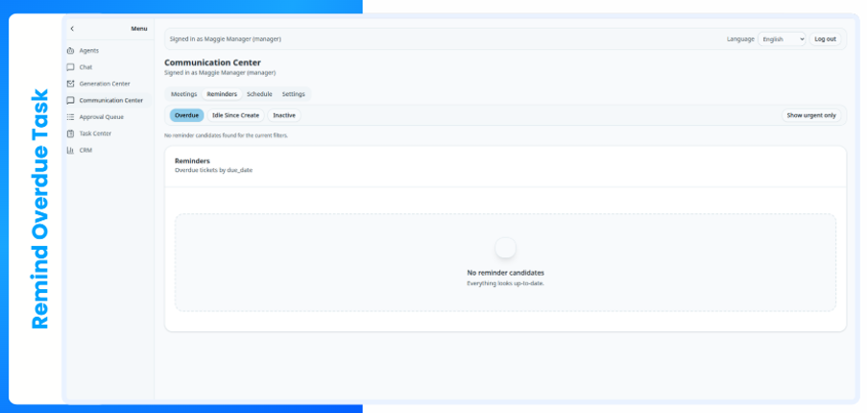Image resolution: width=868 pixels, height=413 pixels.
Task: Click the Reminders card heading
Action: (x=192, y=161)
